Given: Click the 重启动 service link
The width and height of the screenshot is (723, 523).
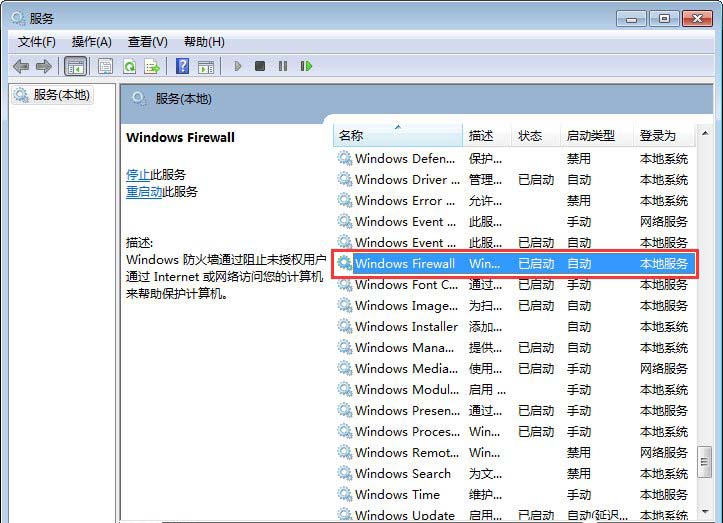Looking at the screenshot, I should tap(144, 192).
